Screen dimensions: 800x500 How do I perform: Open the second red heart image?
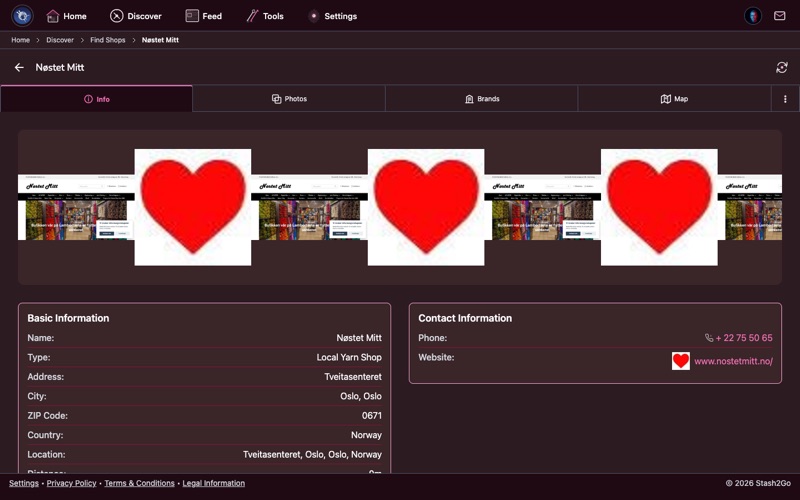click(x=426, y=207)
